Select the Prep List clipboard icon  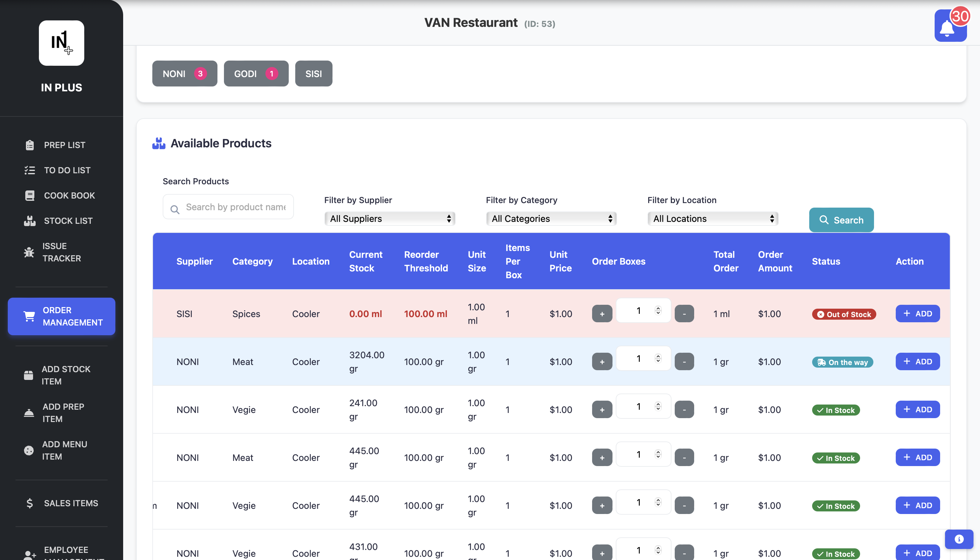30,145
